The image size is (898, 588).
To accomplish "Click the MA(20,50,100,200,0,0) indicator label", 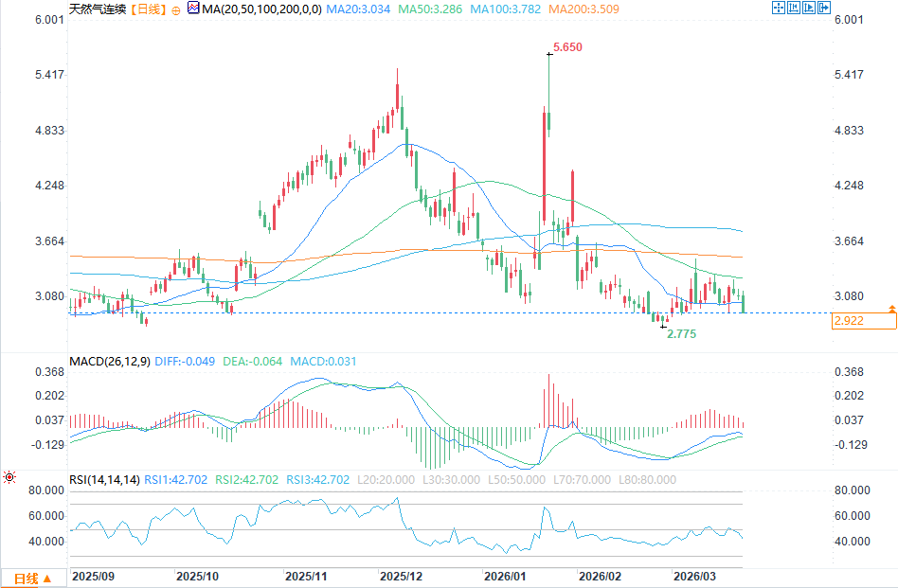I will [x=261, y=9].
